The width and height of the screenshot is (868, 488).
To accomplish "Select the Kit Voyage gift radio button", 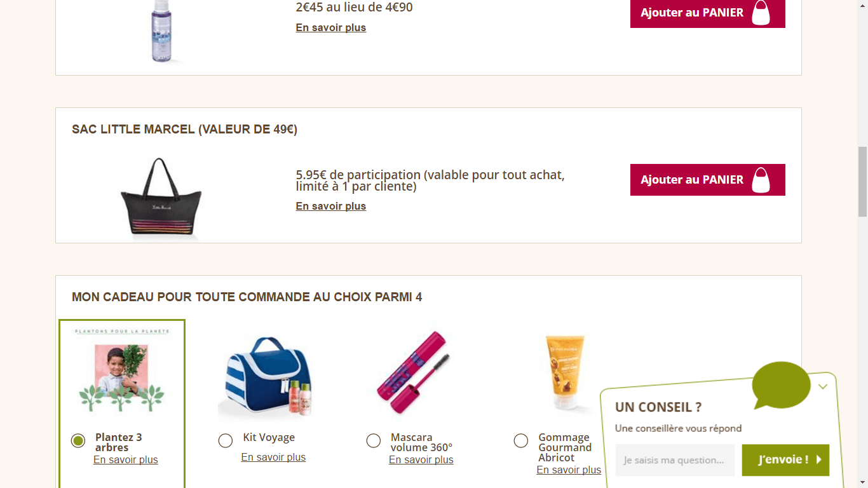I will pyautogui.click(x=226, y=441).
